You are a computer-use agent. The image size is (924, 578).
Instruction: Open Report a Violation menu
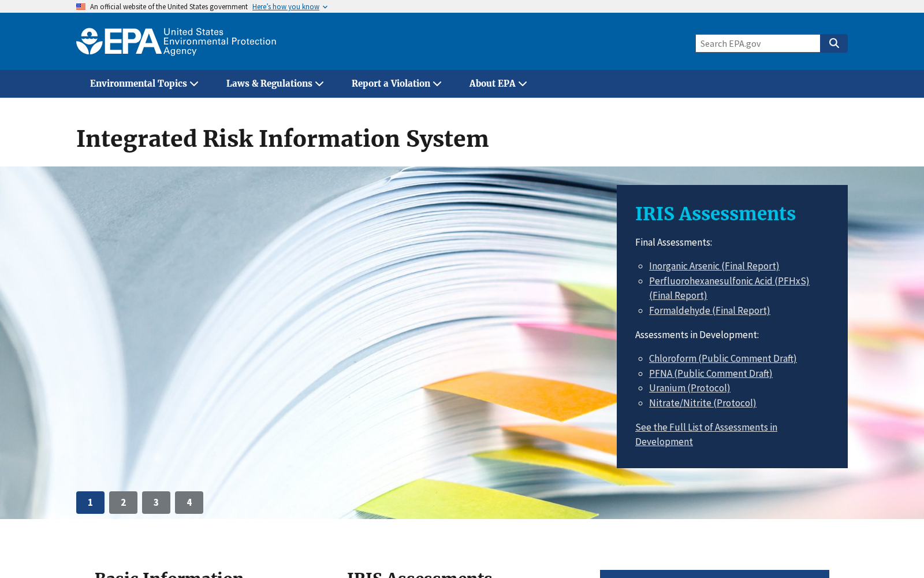397,84
